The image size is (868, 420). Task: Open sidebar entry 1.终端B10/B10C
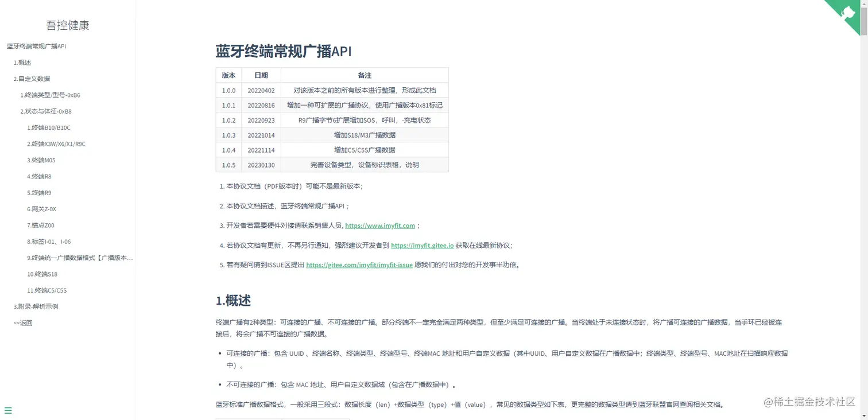[x=49, y=127]
